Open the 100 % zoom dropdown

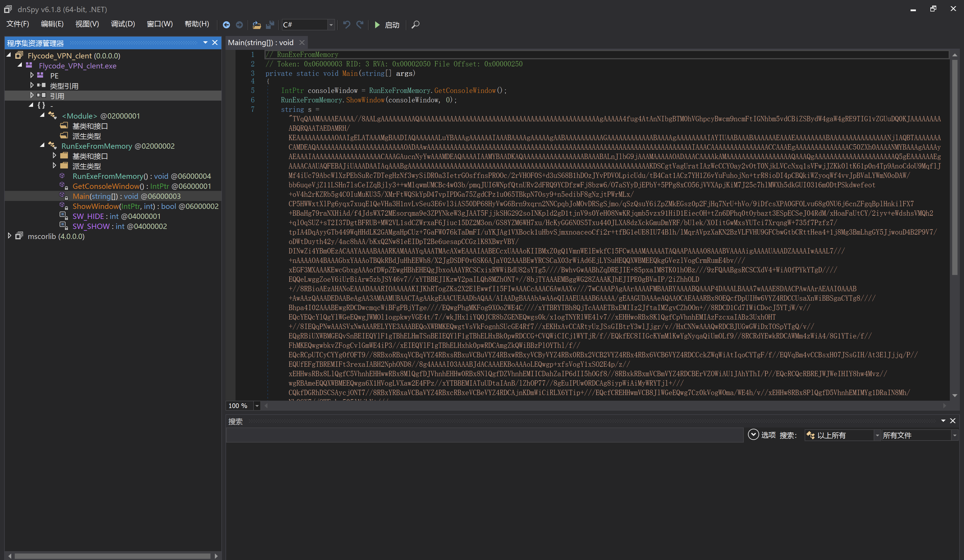point(257,406)
